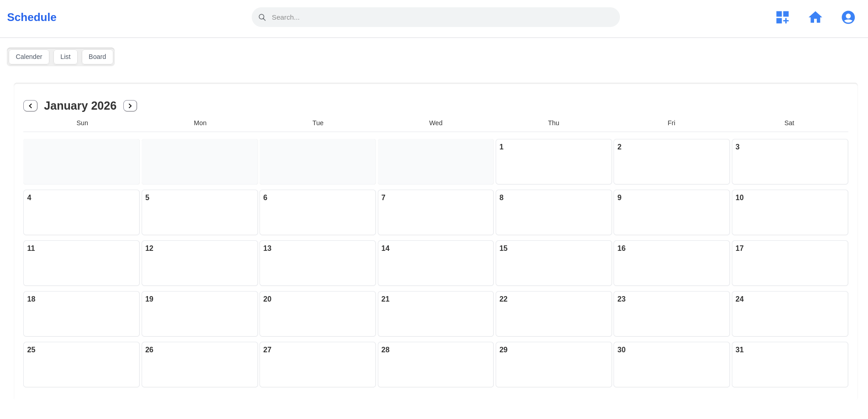Select January 1 on calendar
The width and height of the screenshot is (868, 419).
(x=553, y=162)
